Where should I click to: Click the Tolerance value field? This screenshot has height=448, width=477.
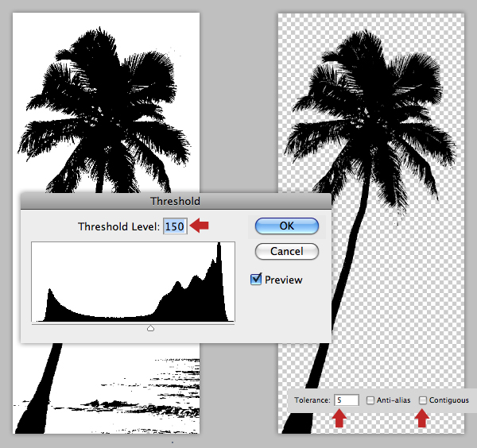(347, 400)
